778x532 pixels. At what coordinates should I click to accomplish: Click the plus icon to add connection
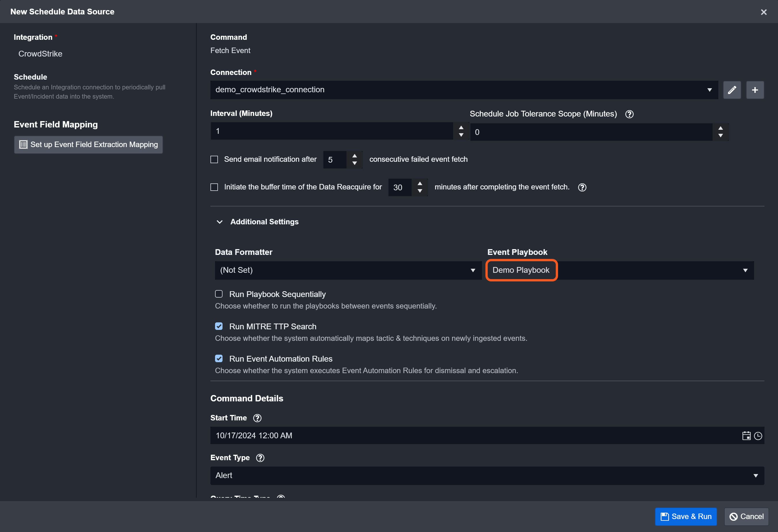pos(755,90)
